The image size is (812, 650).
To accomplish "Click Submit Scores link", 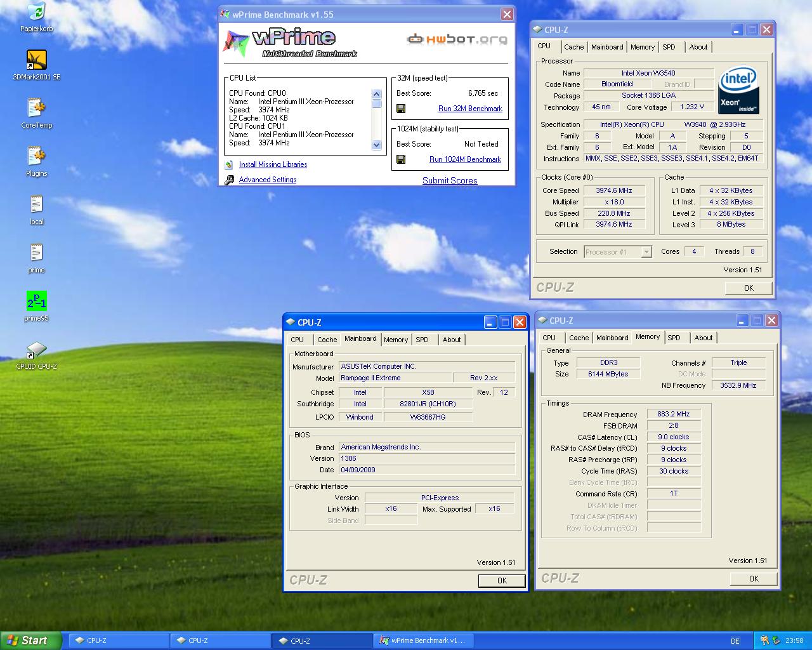I will point(450,180).
